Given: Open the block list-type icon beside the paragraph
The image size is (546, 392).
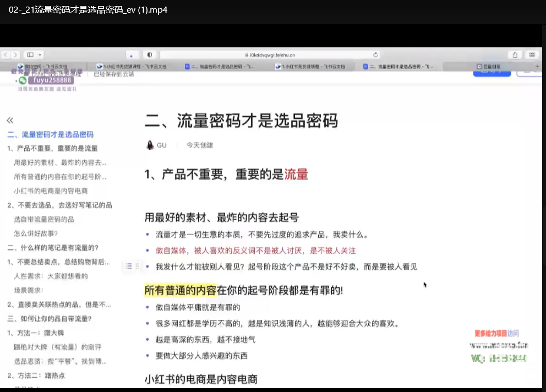Looking at the screenshot, I should (128, 266).
